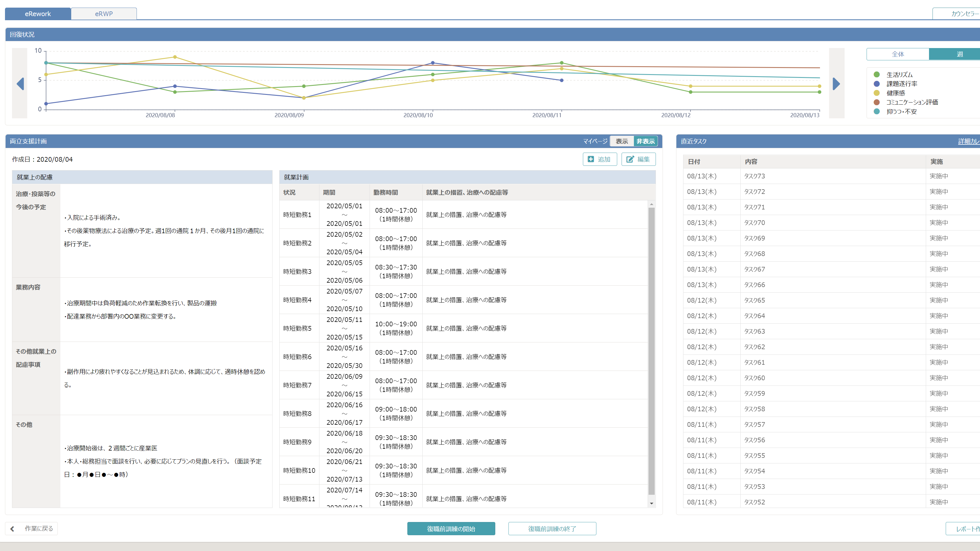This screenshot has height=551, width=980.
Task: Click the 2020/08/10 axis label on chart
Action: 418,115
